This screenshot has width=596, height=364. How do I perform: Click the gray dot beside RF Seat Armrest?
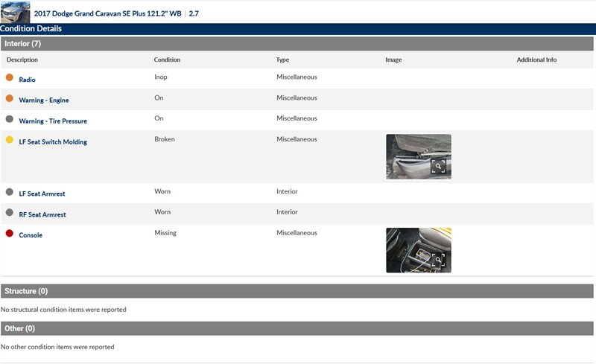(x=10, y=213)
